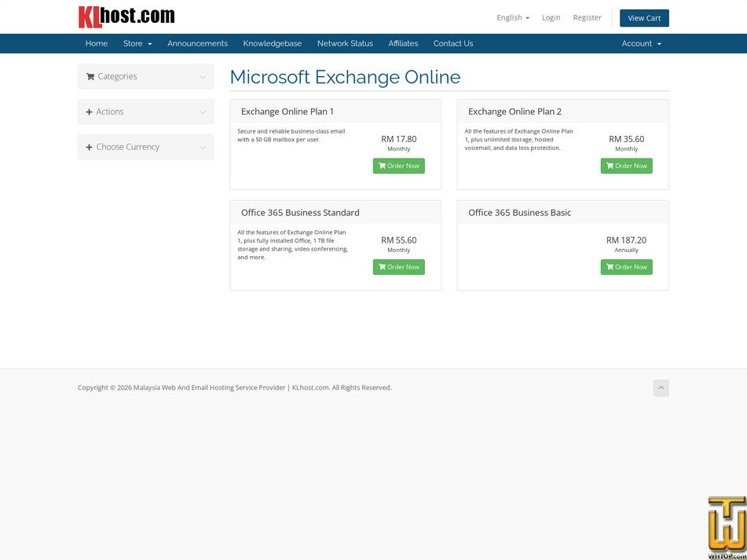Open the Affiliates page
The height and width of the screenshot is (560, 747).
(x=403, y=43)
